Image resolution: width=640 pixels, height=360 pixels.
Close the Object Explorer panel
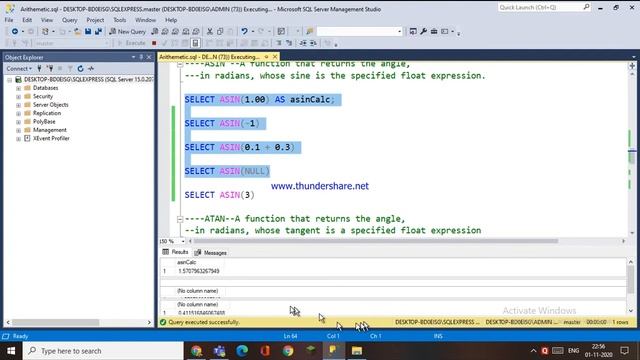149,57
